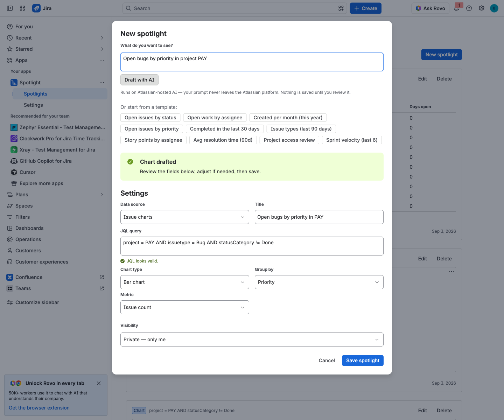504x420 pixels.
Task: Open Xray Test Management app icon
Action: (x=14, y=150)
